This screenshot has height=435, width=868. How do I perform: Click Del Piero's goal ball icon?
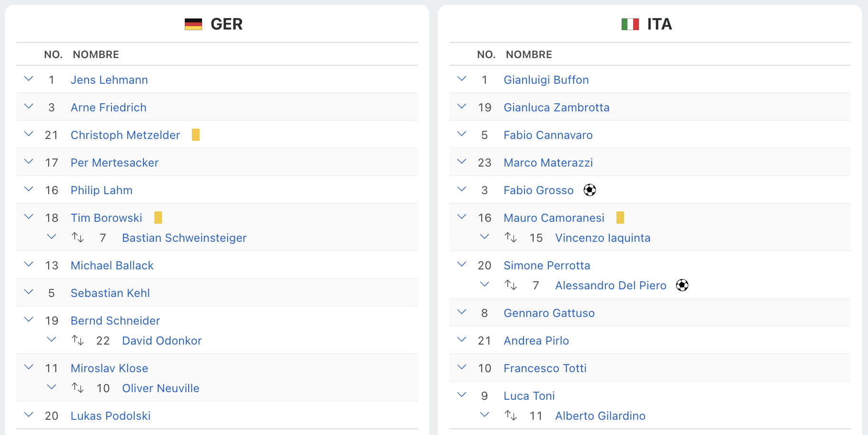click(682, 286)
